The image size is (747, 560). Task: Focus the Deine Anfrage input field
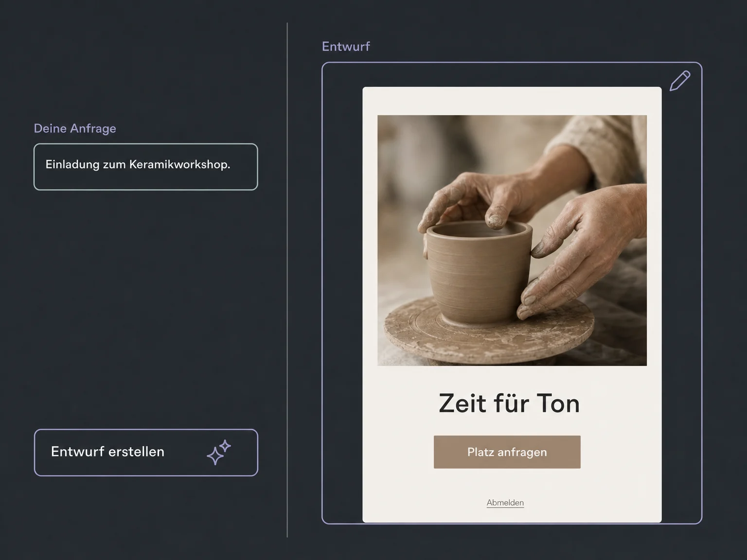(x=146, y=167)
